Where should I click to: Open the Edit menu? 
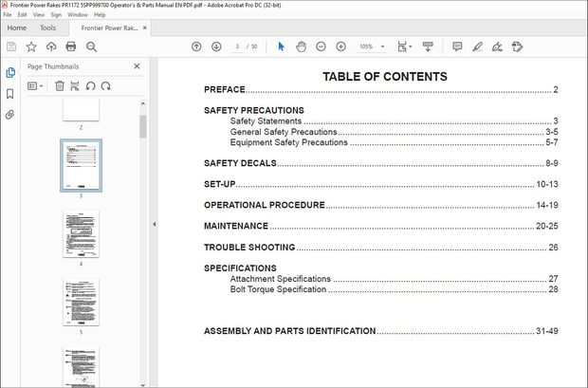[x=22, y=14]
